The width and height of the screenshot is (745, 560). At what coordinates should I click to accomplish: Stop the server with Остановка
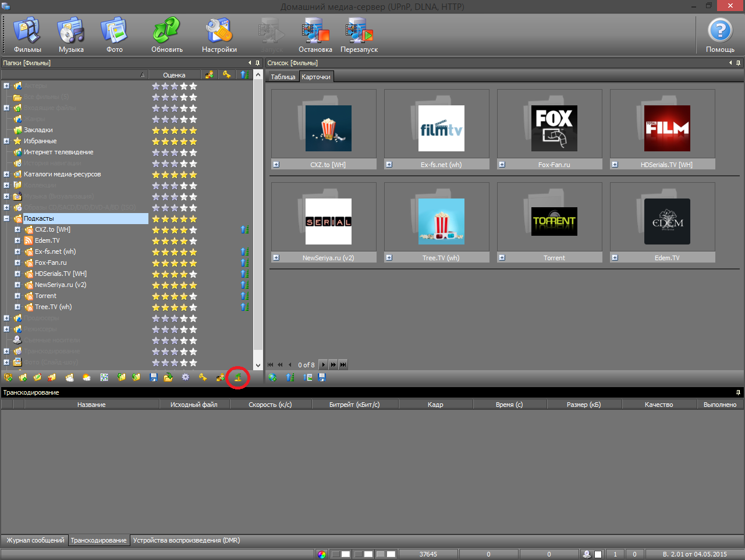tap(315, 35)
